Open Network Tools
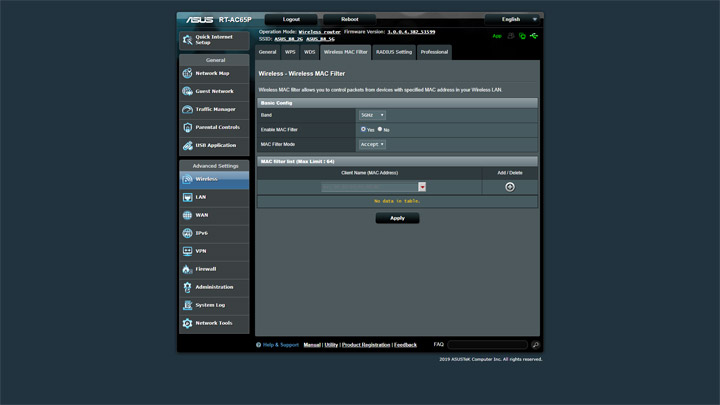The width and height of the screenshot is (720, 405). (214, 323)
